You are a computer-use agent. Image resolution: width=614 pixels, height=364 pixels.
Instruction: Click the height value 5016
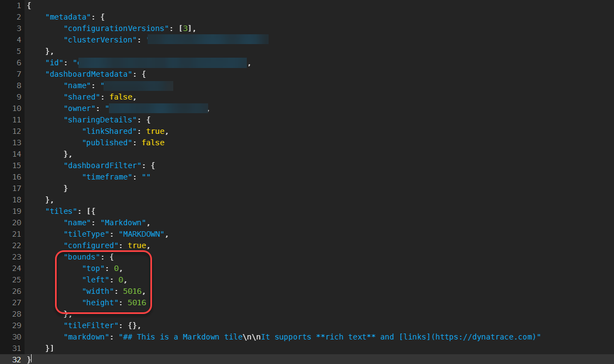click(136, 303)
